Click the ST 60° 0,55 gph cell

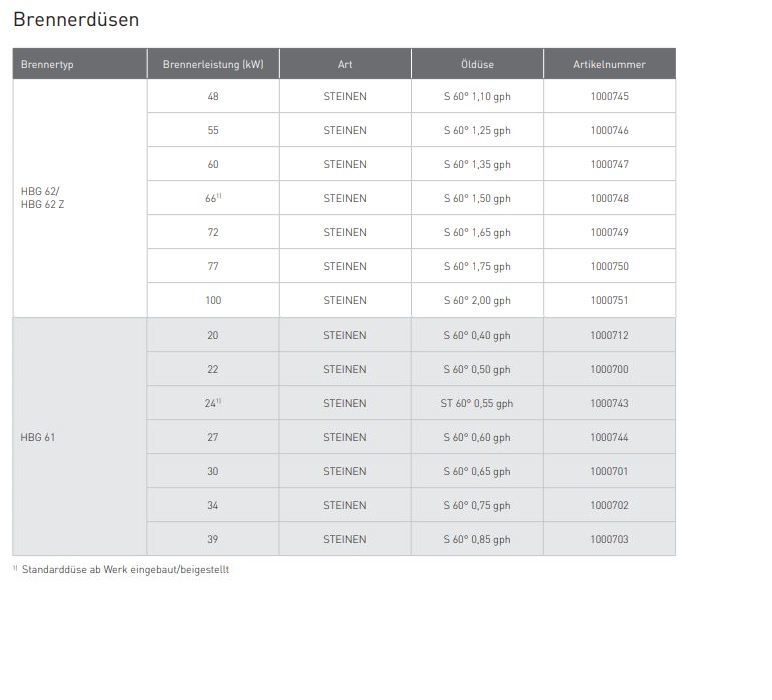[477, 403]
